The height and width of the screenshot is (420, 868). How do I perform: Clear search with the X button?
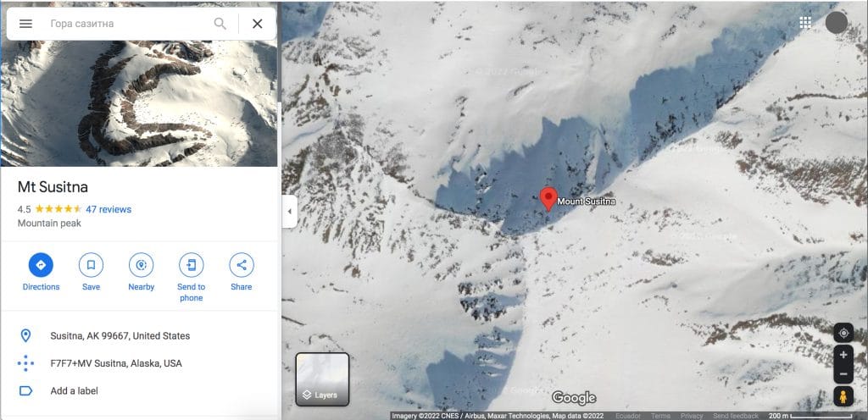pos(258,24)
